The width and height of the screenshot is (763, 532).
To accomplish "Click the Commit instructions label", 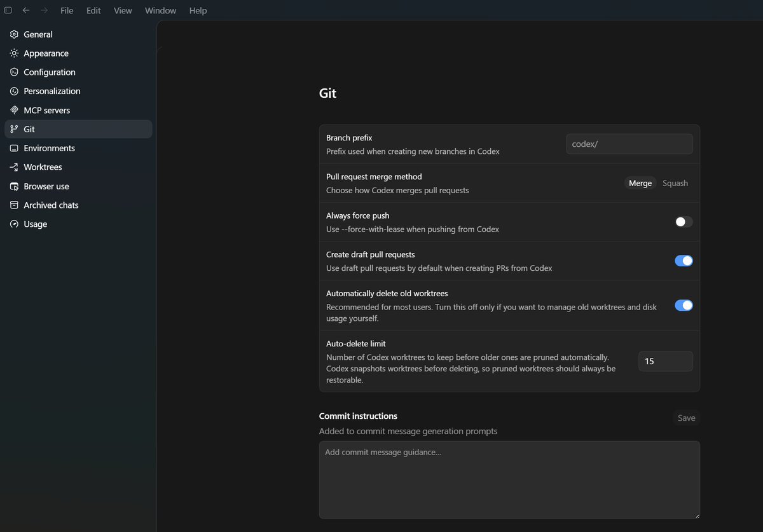I will 358,416.
